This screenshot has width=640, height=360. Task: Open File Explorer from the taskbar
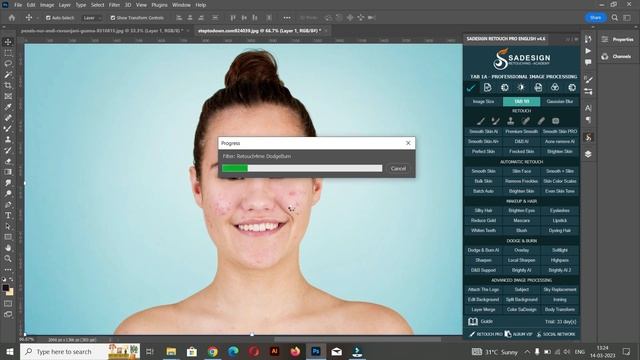coord(171,351)
